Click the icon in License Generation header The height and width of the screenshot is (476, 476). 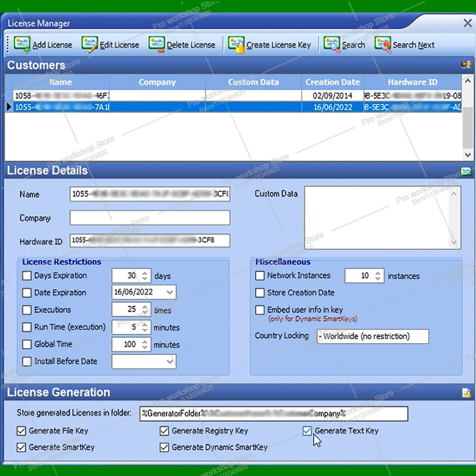coord(466,393)
